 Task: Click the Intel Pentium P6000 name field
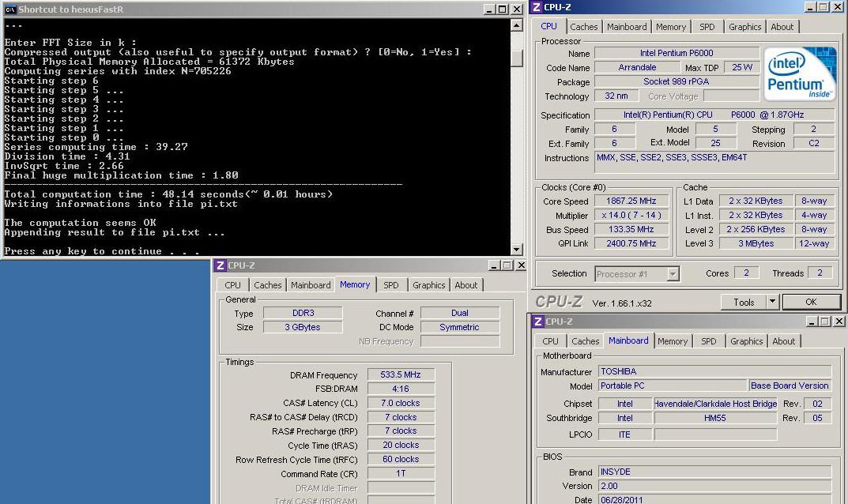[x=677, y=53]
